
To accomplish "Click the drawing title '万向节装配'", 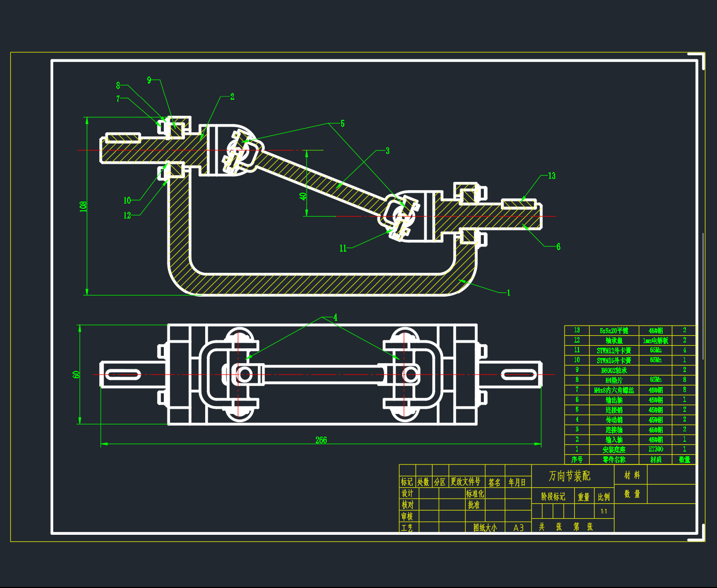I will [569, 476].
